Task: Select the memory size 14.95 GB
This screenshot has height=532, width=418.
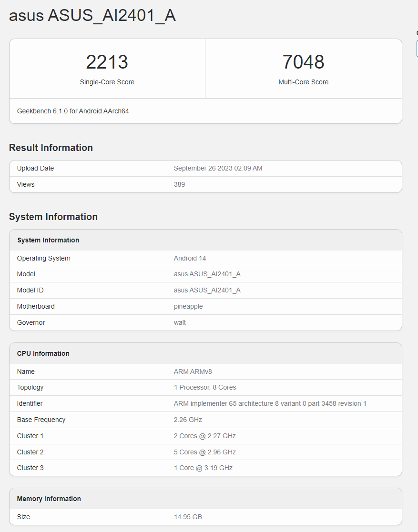Action: (188, 517)
